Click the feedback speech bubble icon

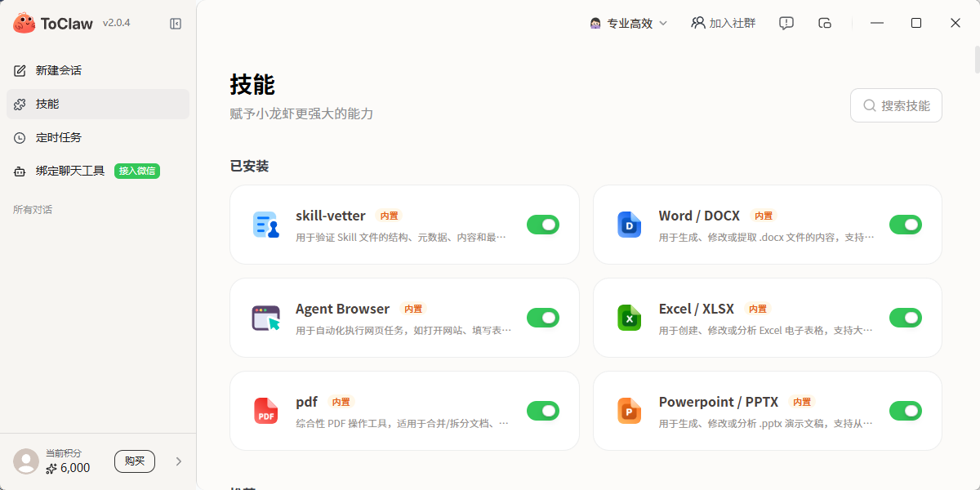(786, 23)
